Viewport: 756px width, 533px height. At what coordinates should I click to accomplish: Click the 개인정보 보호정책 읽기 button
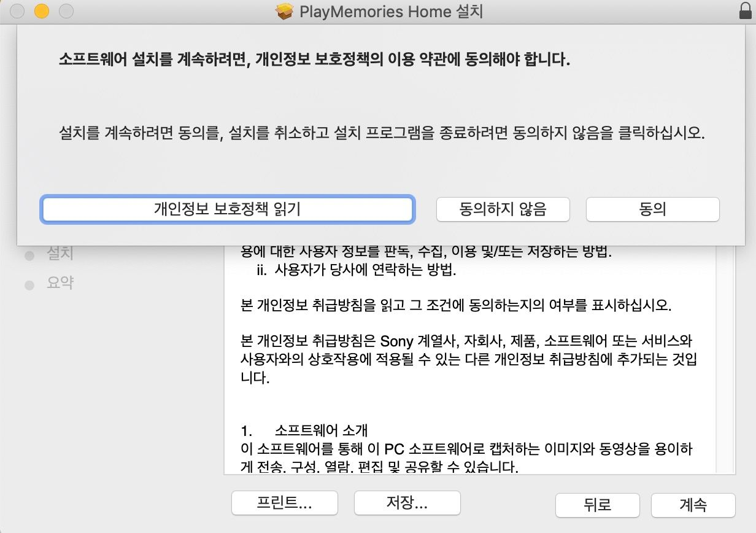227,209
